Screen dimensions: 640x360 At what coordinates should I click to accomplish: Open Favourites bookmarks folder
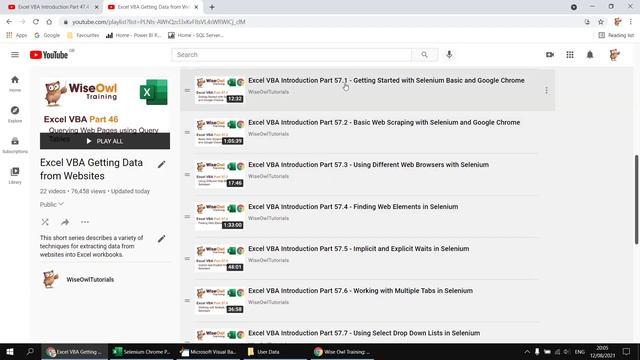[83, 36]
